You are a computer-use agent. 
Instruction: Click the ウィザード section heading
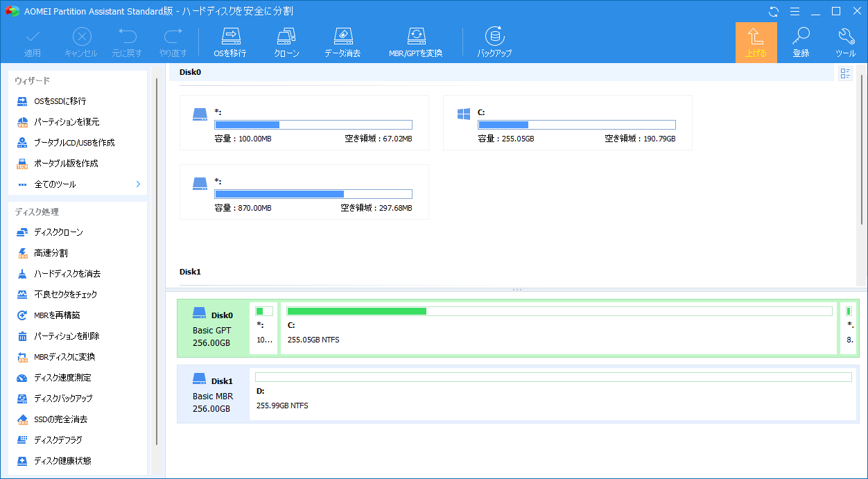(32, 81)
